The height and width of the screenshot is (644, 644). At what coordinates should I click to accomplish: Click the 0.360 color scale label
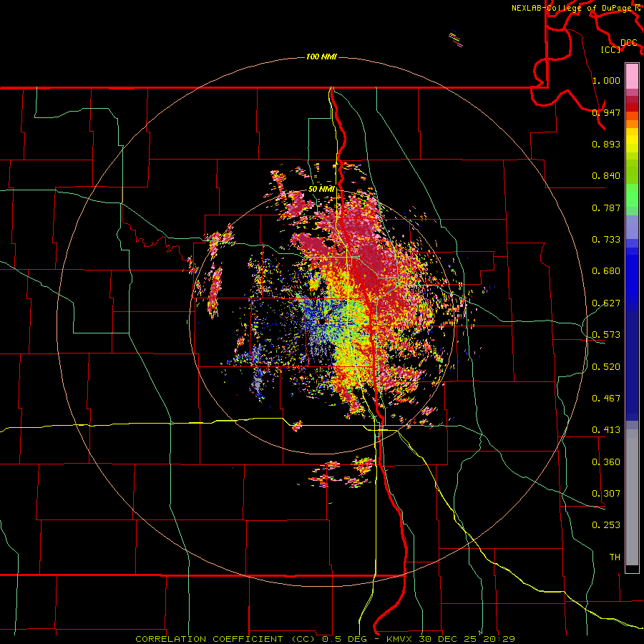606,462
